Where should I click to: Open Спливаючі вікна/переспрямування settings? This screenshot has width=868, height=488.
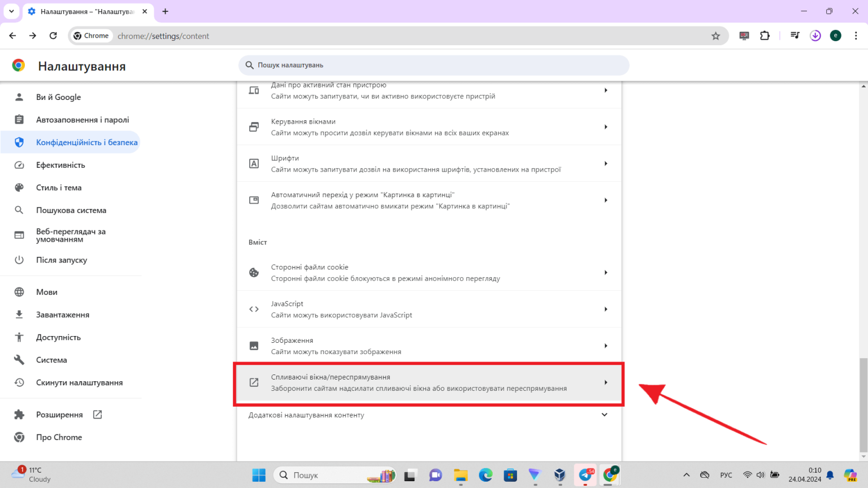point(429,383)
